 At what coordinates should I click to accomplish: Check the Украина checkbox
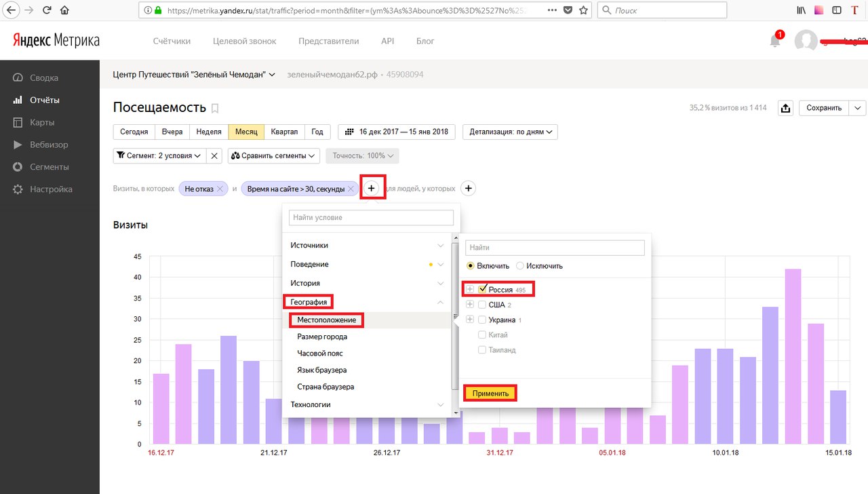click(x=483, y=320)
